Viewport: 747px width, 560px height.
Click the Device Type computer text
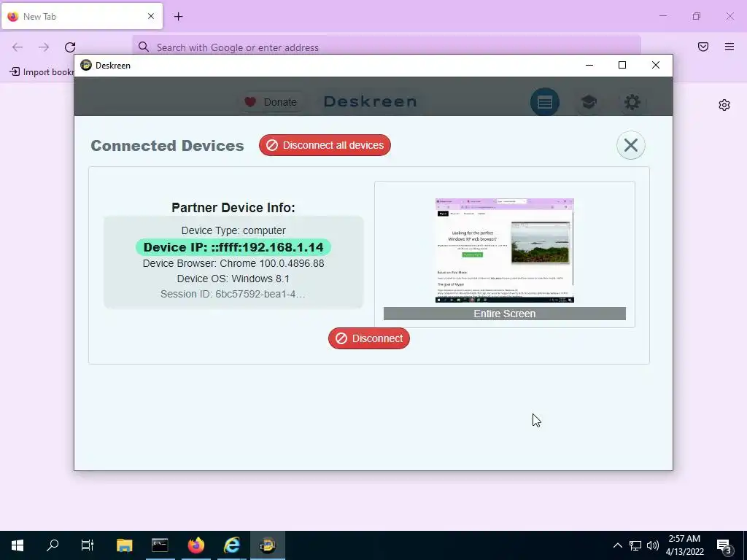(233, 230)
